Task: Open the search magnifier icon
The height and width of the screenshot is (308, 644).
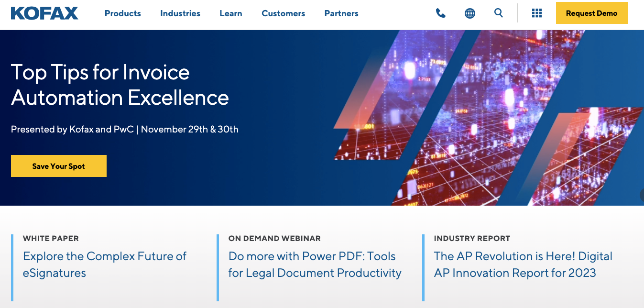Action: click(x=499, y=13)
